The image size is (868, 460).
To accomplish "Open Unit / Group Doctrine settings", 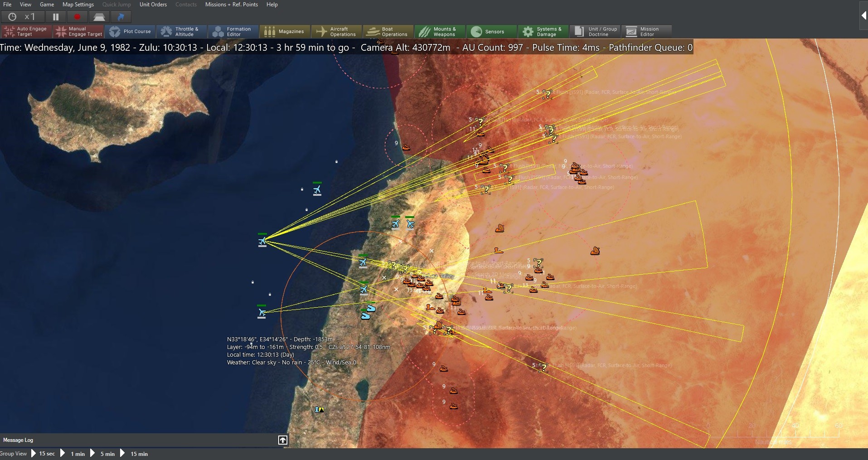I will tap(595, 31).
